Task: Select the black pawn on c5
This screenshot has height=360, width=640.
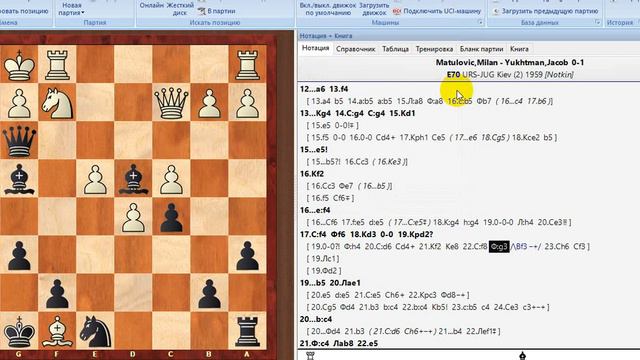Action: point(171,217)
